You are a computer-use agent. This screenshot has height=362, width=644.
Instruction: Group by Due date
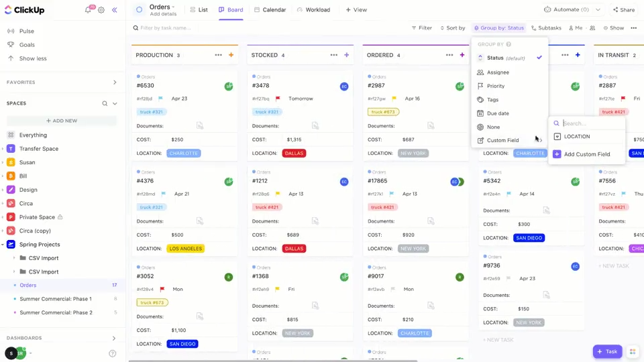pos(510,113)
